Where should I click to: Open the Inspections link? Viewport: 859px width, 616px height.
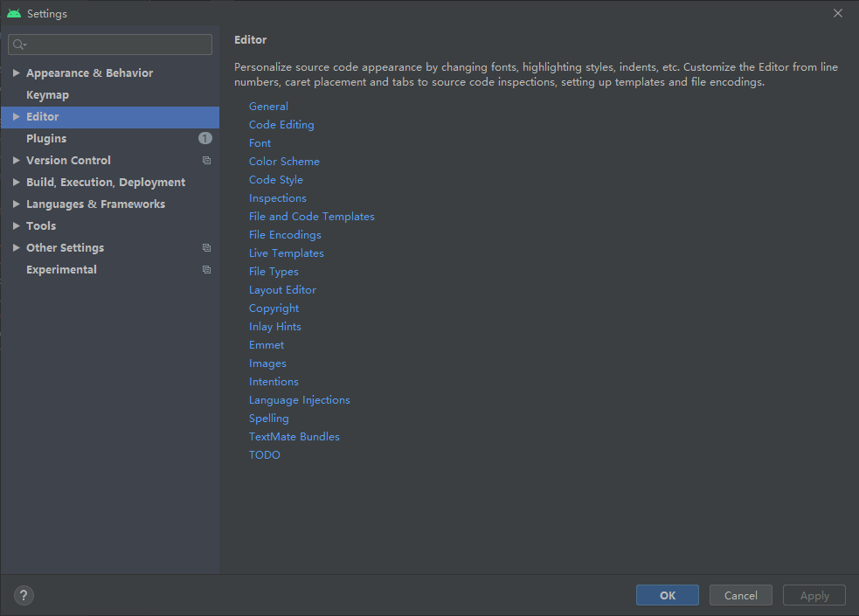coord(278,198)
